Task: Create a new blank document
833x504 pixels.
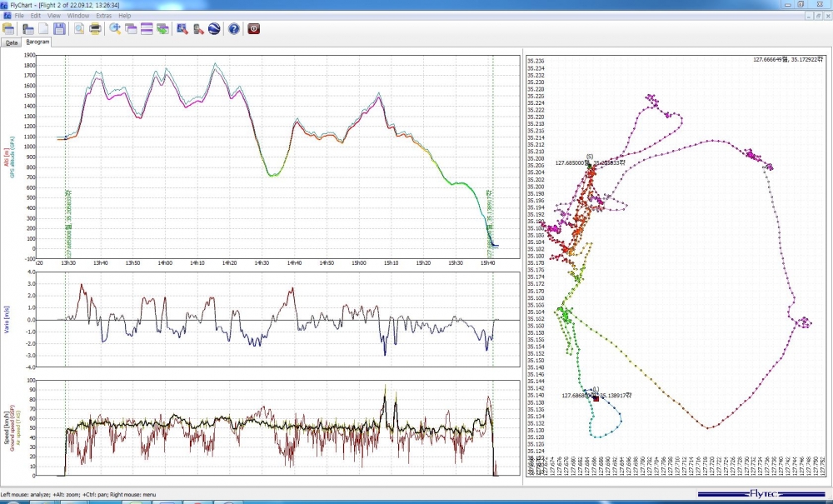Action: (x=43, y=28)
